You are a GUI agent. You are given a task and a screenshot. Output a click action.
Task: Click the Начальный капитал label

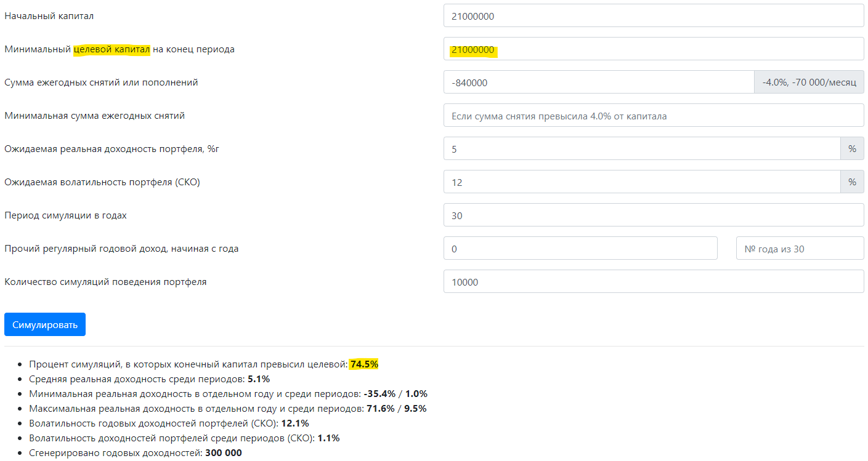(49, 16)
